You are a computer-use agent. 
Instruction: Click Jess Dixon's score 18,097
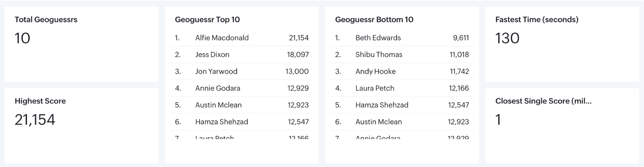click(298, 54)
